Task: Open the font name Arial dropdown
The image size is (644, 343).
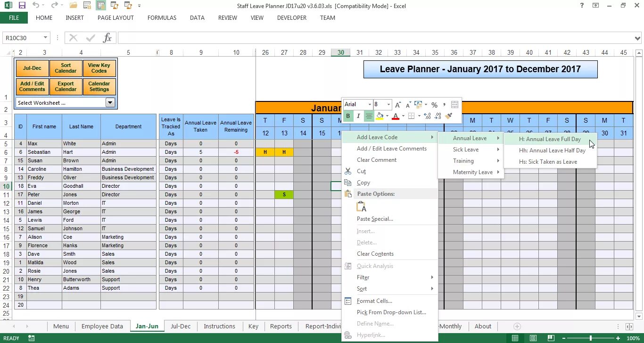Action: [x=369, y=105]
